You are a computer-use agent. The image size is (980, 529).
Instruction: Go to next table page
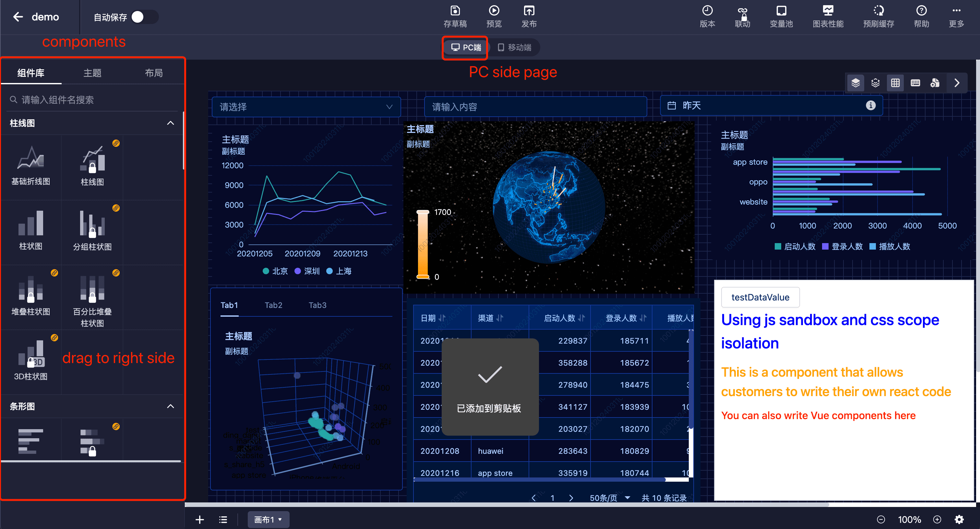click(x=571, y=498)
